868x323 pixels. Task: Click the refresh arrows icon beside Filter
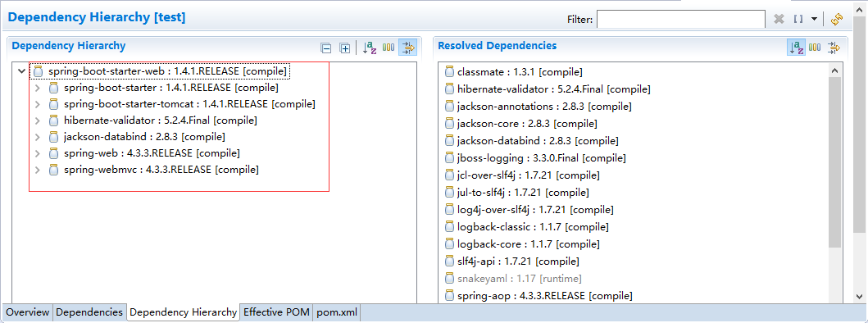point(837,19)
